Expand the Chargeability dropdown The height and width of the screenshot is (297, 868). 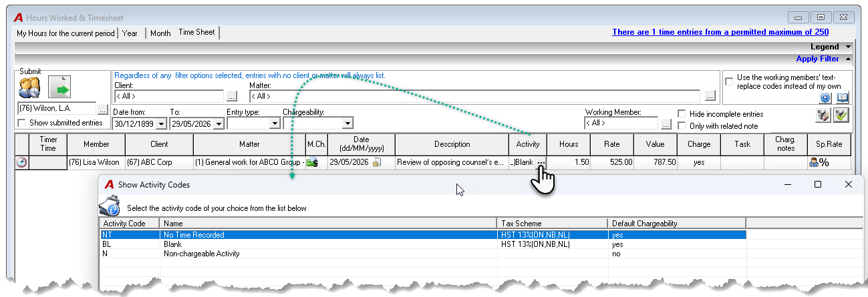[x=347, y=123]
